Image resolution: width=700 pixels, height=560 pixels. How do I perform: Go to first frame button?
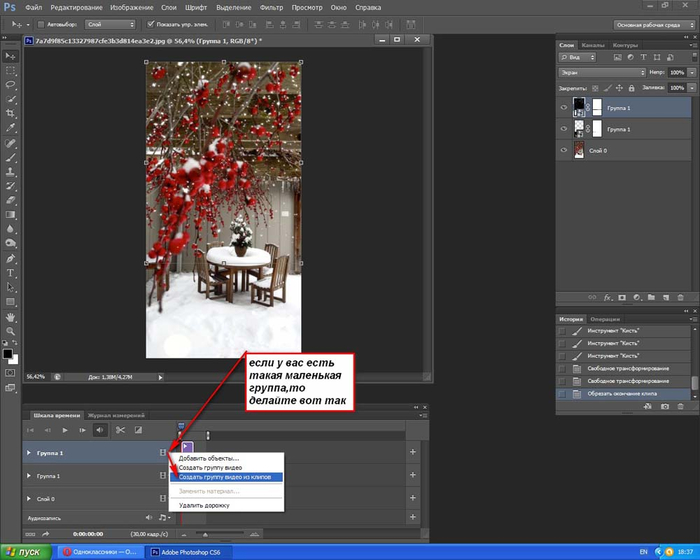30,430
